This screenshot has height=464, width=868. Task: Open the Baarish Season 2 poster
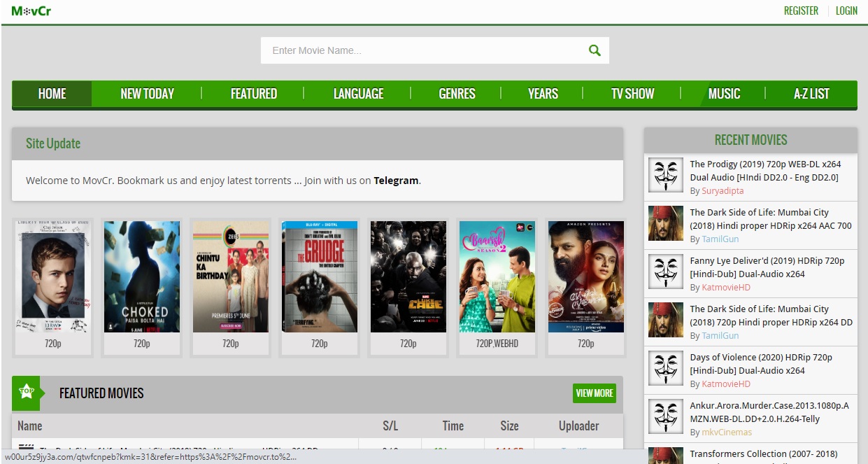[497, 276]
